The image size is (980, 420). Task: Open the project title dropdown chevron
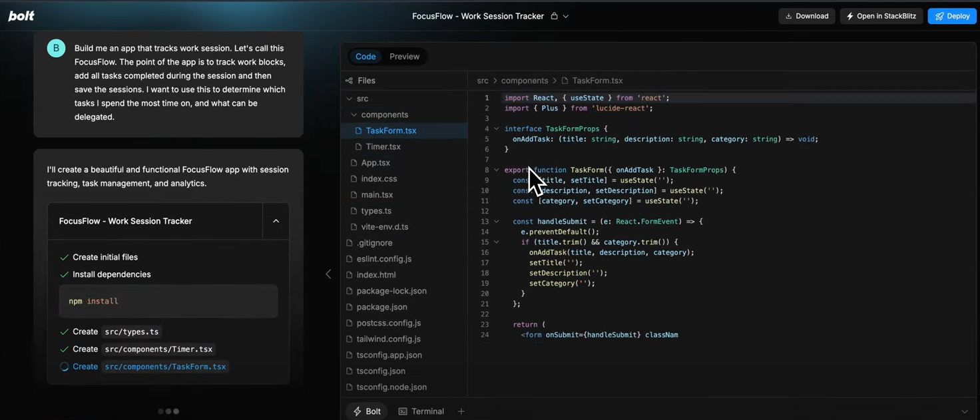566,16
